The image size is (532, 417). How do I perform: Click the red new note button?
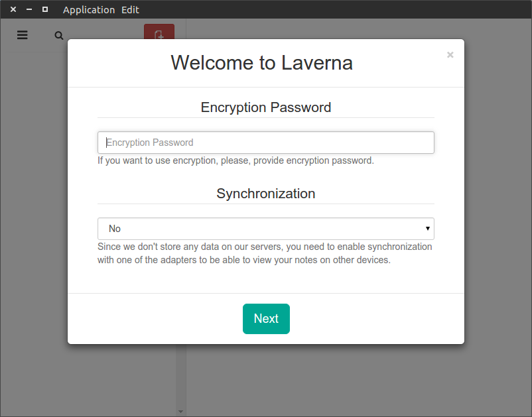pos(159,32)
